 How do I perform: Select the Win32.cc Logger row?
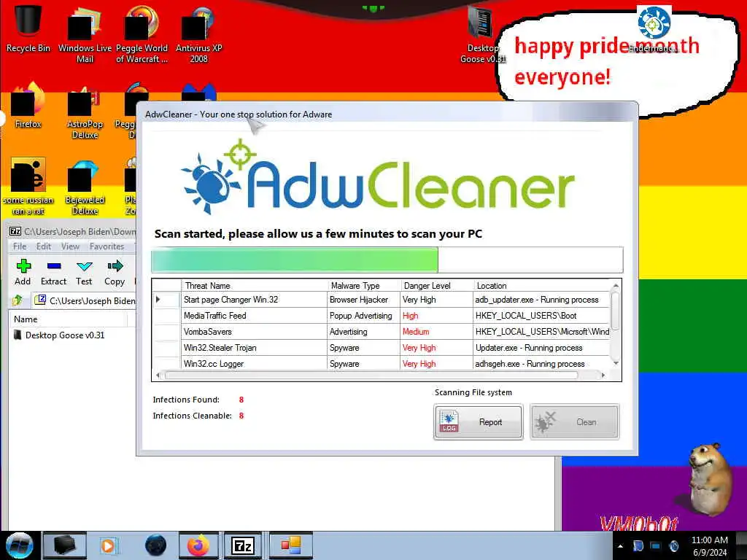coord(381,363)
